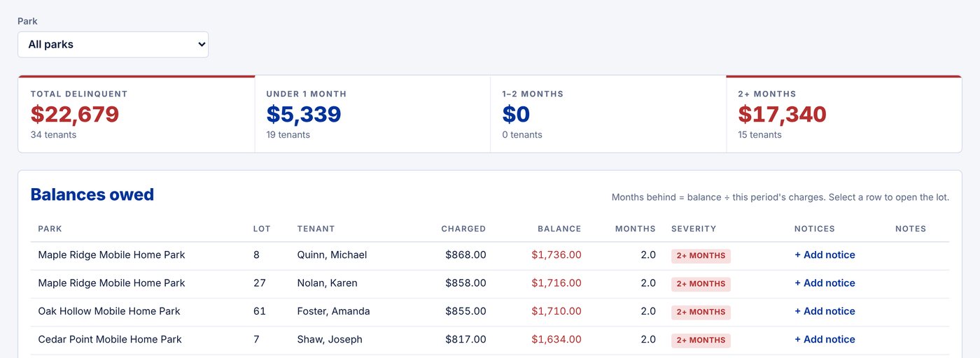Click the Oak Hollow Mobile Home Park cell

pyautogui.click(x=109, y=311)
